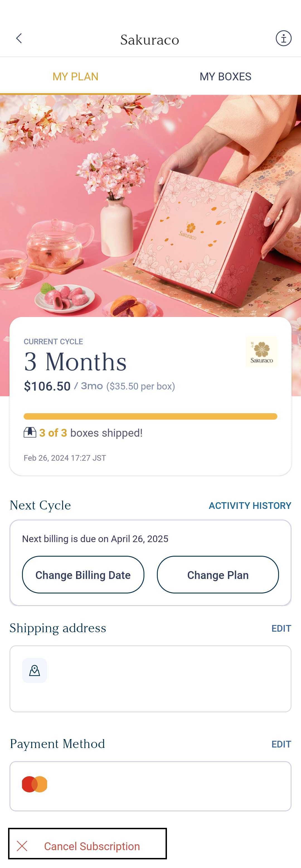Tap the shipped box icon

(x=30, y=432)
